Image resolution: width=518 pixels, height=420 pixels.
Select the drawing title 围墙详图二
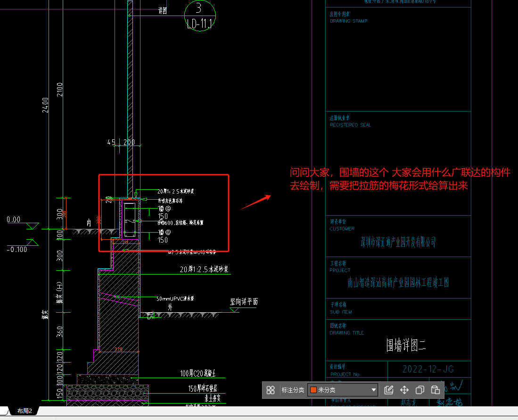point(406,346)
